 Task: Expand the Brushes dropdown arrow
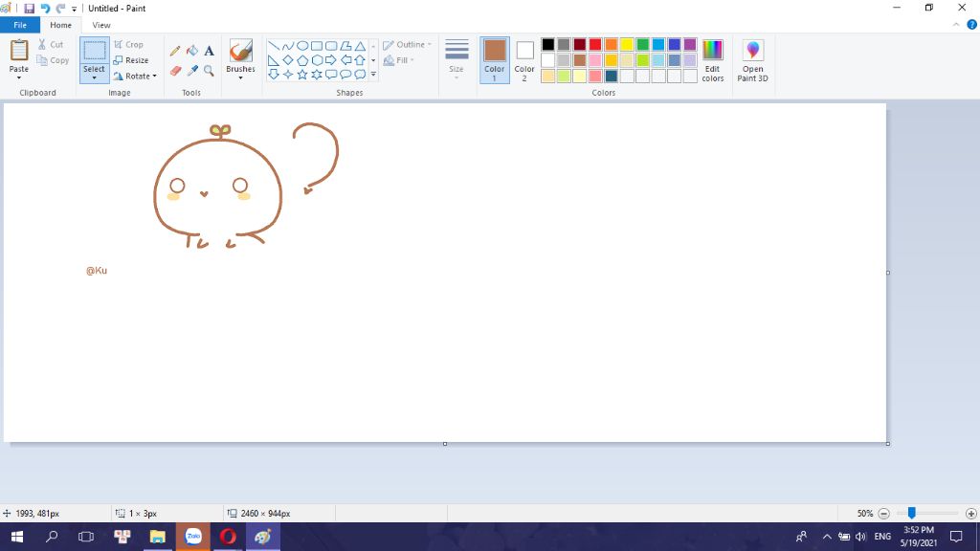click(x=240, y=78)
